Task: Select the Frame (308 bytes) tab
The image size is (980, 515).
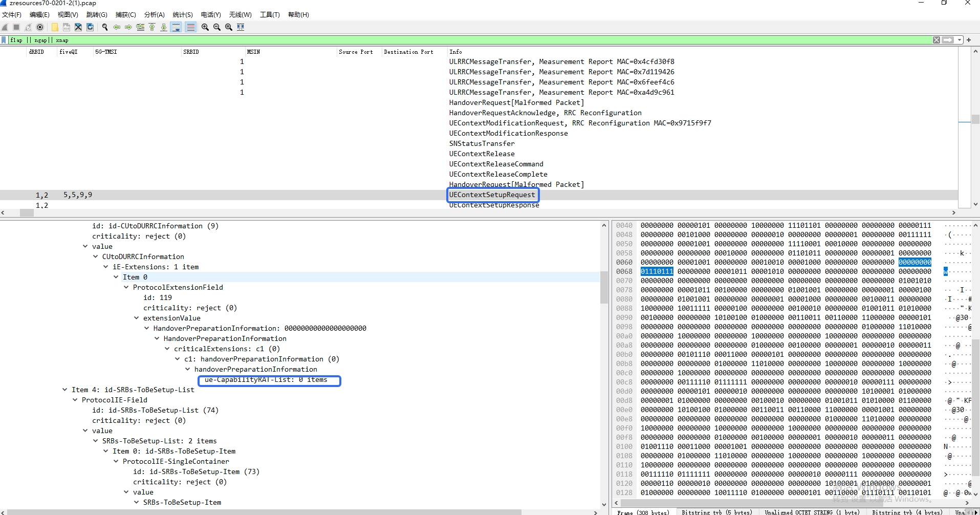Action: [x=644, y=512]
